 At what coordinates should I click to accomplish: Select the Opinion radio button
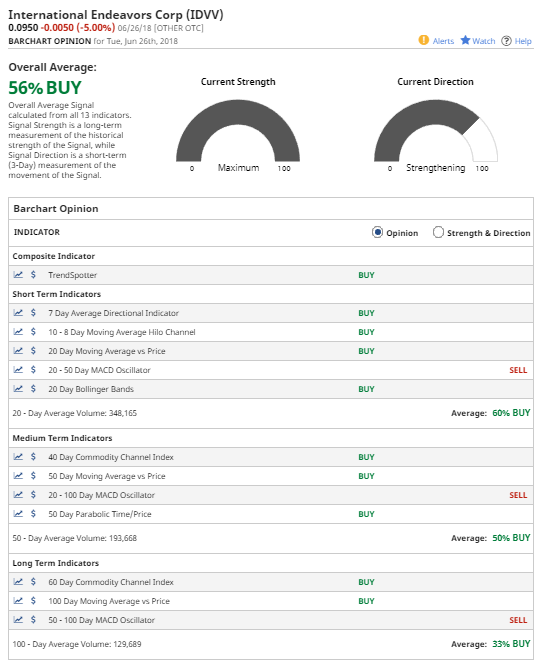(x=377, y=232)
